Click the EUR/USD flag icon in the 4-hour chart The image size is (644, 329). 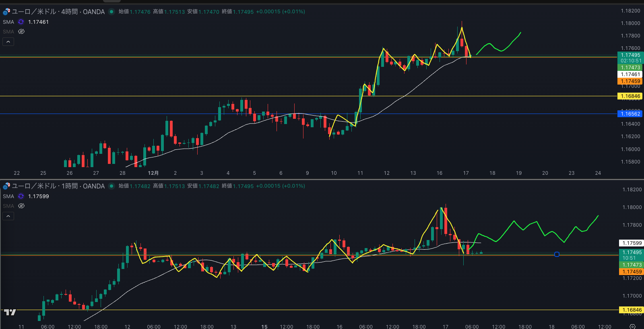(x=6, y=12)
